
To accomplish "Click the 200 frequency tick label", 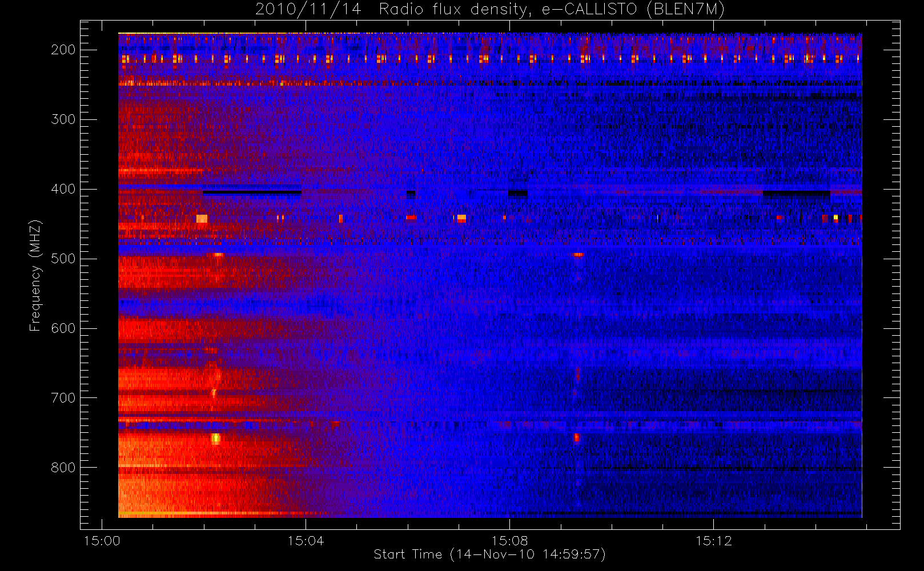I will (63, 50).
